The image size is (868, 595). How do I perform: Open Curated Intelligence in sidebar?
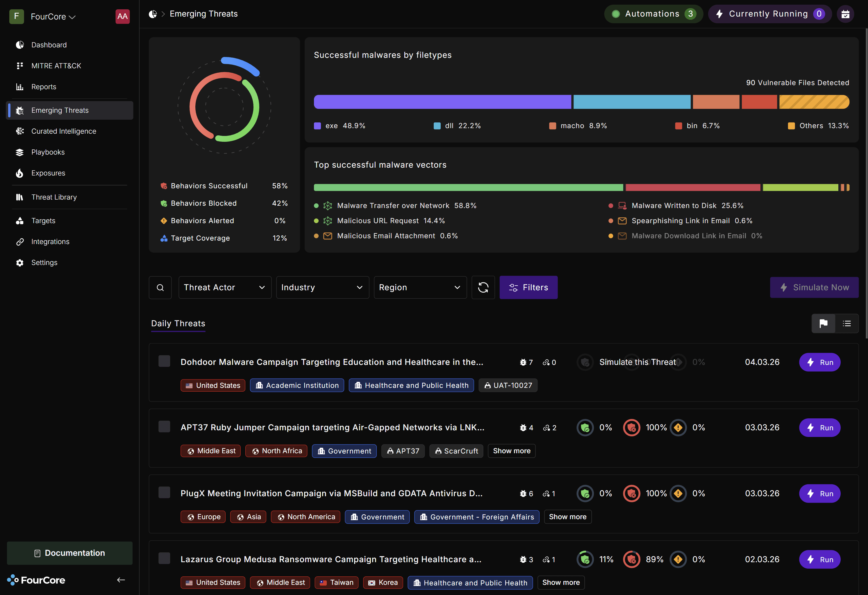tap(63, 131)
